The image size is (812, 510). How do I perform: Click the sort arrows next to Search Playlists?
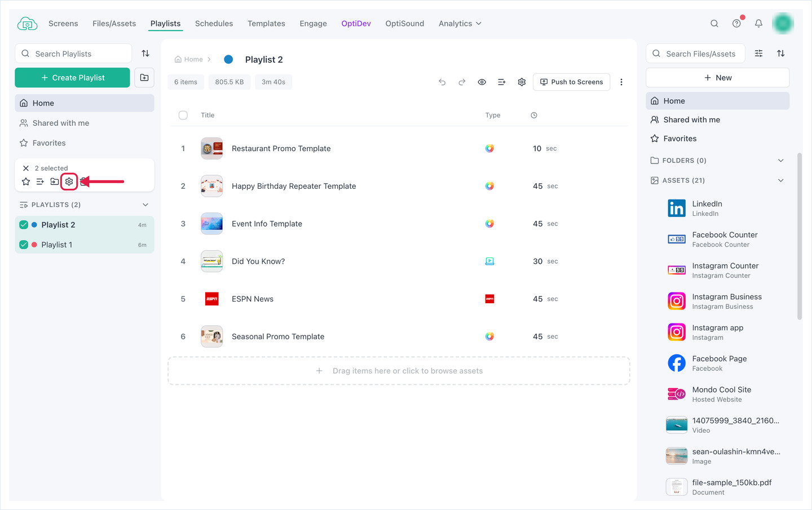(x=145, y=54)
